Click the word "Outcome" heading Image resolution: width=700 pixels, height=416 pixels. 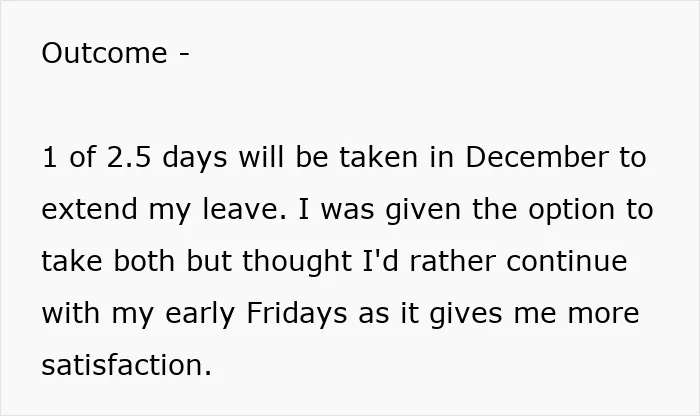[104, 53]
